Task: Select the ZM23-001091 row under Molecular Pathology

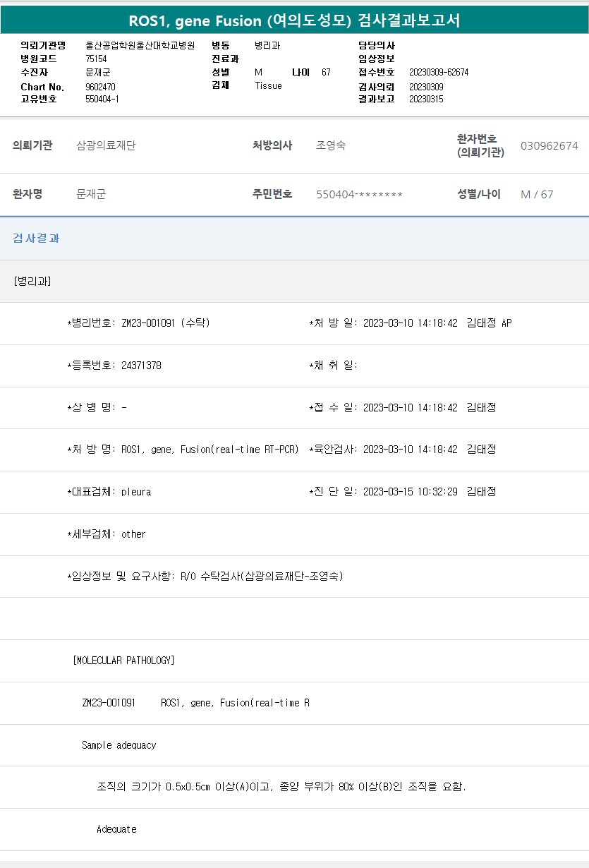Action: click(195, 703)
